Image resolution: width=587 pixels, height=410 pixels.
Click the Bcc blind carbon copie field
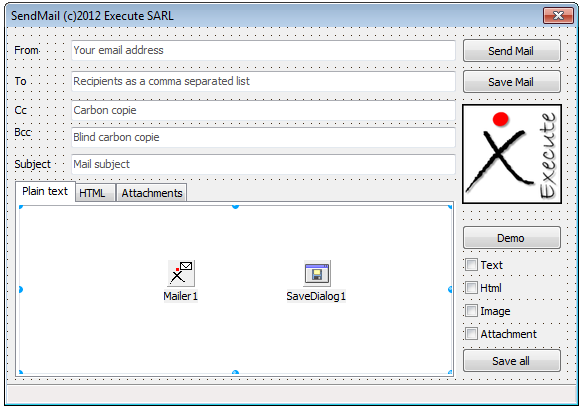263,137
